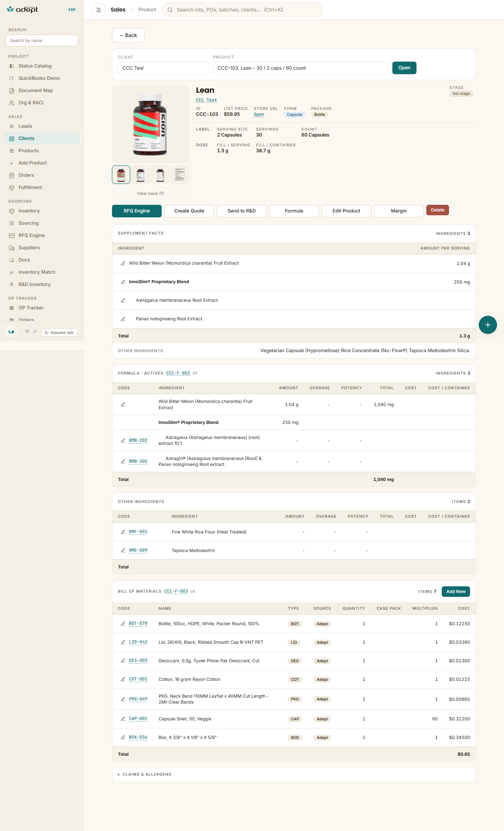Edit the InnoSlim Proprietary Blend supplement row
This screenshot has height=831, width=504.
[123, 282]
